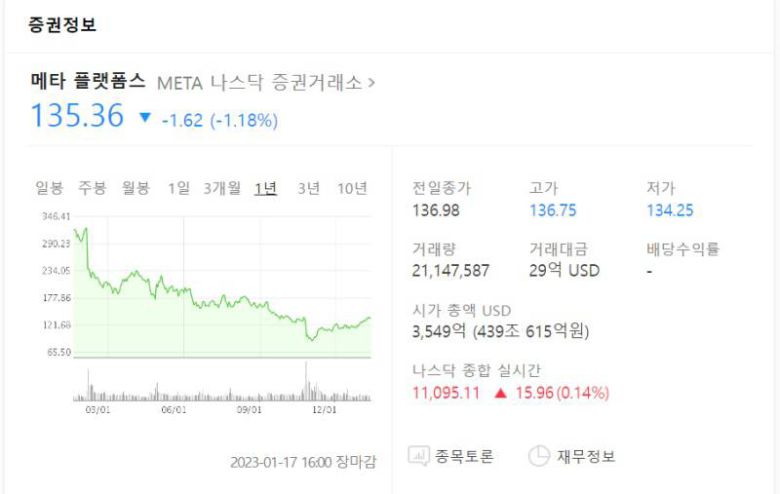The width and height of the screenshot is (780, 494).
Task: Click the 종목토론 discussion icon
Action: click(418, 457)
